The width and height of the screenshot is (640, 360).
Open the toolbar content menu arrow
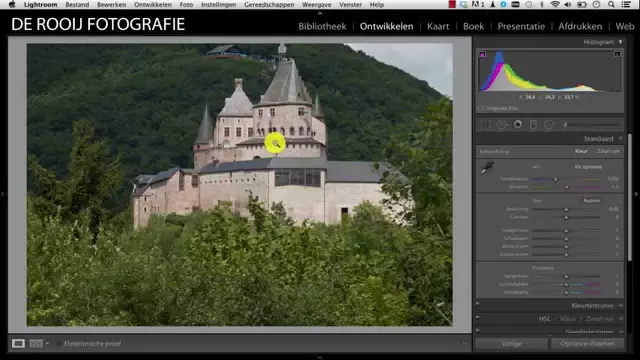click(464, 344)
